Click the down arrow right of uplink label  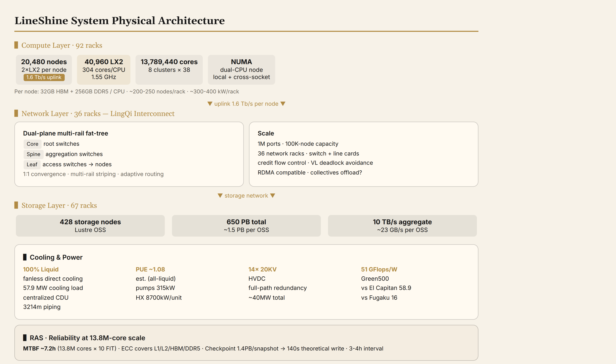pyautogui.click(x=283, y=104)
